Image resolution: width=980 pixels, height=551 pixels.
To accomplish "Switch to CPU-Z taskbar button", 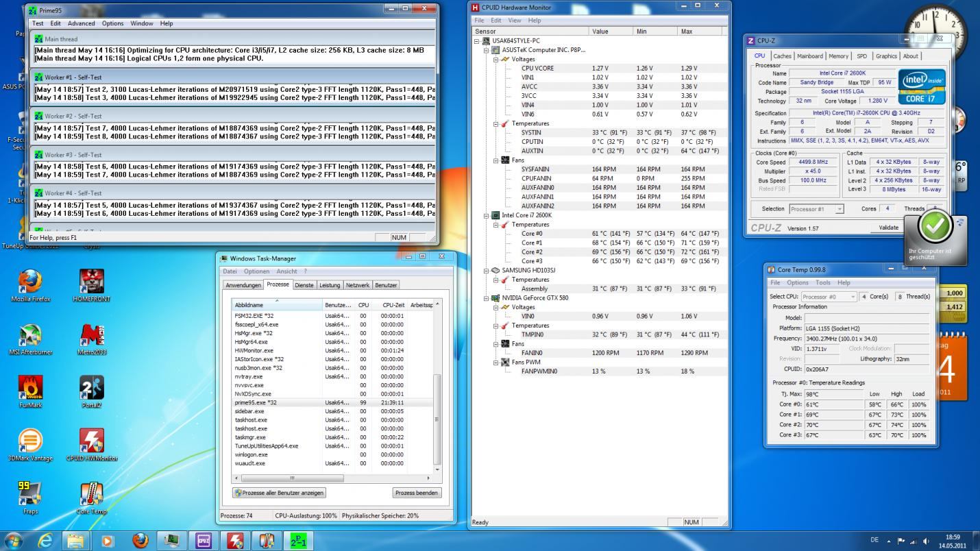I will [x=204, y=541].
